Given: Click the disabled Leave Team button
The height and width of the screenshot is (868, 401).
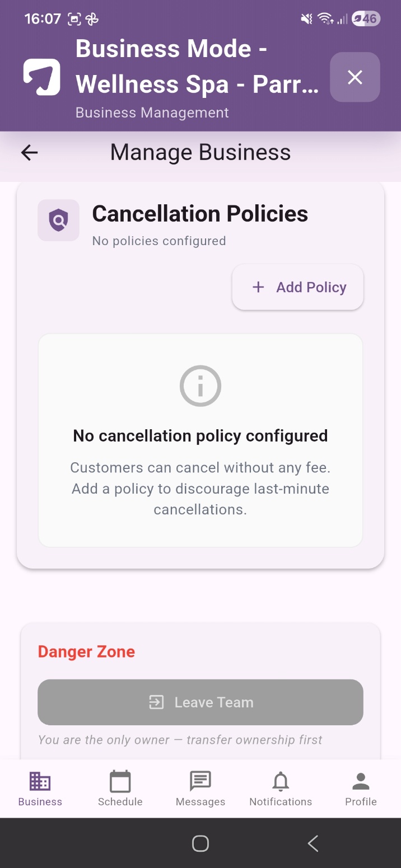Looking at the screenshot, I should tap(200, 702).
